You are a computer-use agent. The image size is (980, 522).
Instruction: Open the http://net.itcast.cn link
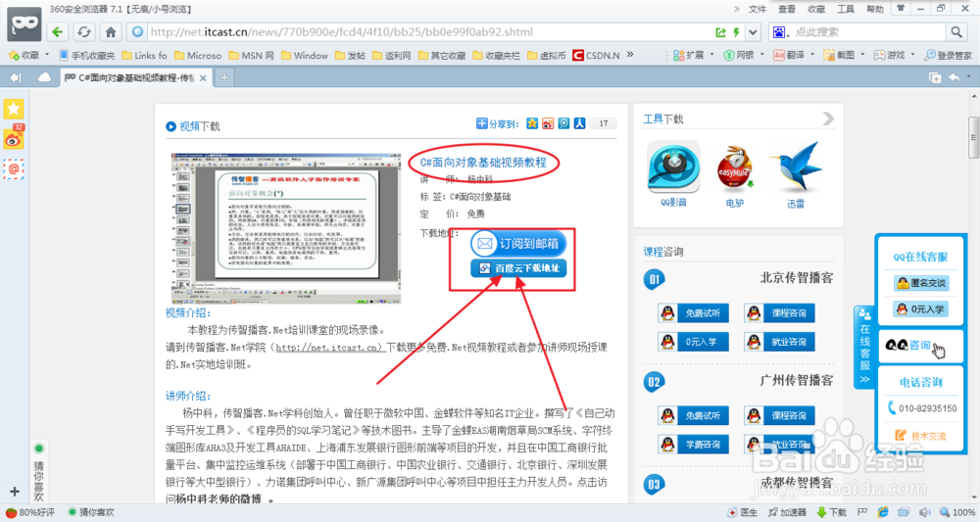(x=329, y=347)
